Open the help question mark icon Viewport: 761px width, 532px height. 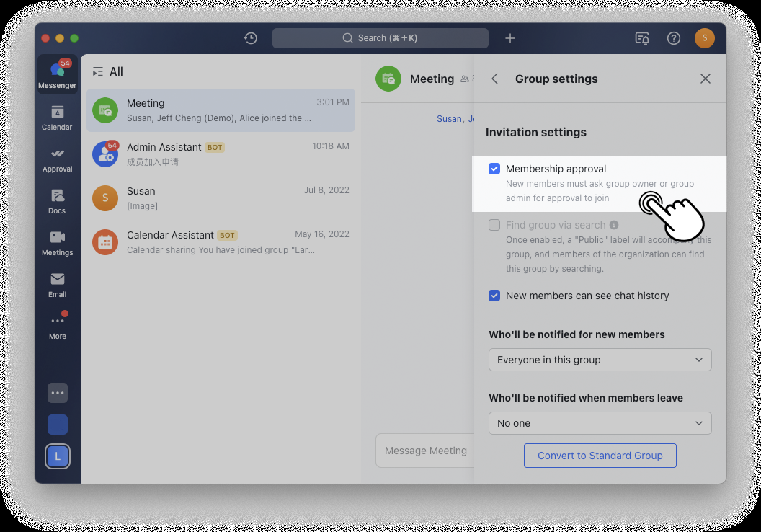point(674,38)
